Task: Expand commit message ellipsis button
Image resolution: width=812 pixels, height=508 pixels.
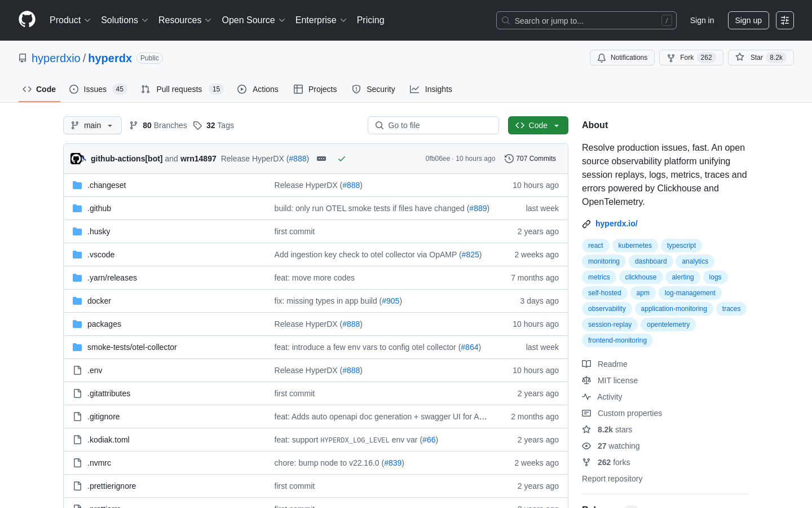Action: (321, 159)
